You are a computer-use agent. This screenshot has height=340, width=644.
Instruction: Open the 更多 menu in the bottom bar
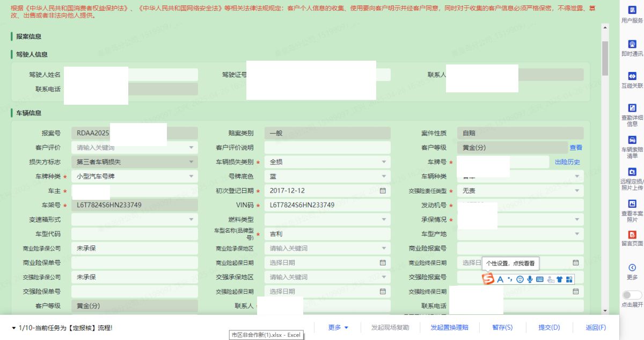[x=338, y=328]
